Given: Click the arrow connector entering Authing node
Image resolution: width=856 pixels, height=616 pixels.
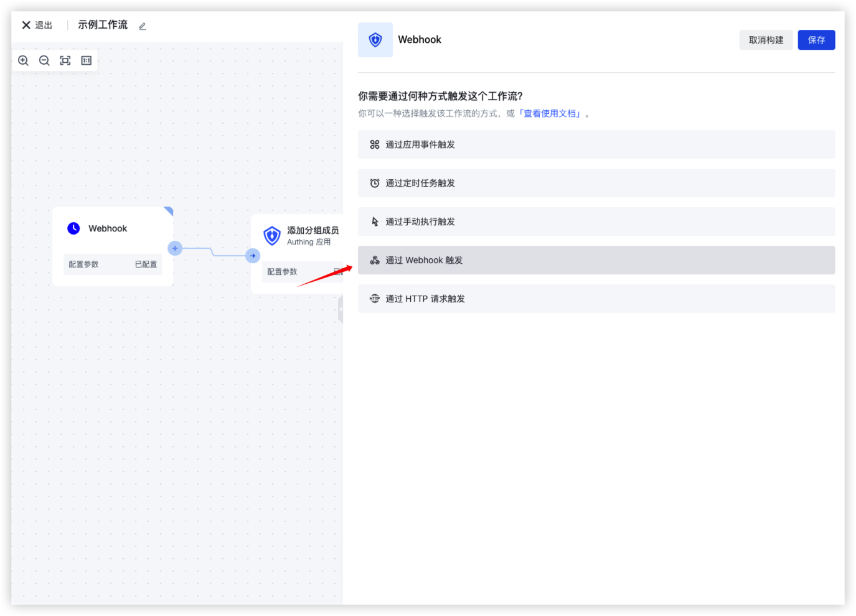Looking at the screenshot, I should [253, 256].
